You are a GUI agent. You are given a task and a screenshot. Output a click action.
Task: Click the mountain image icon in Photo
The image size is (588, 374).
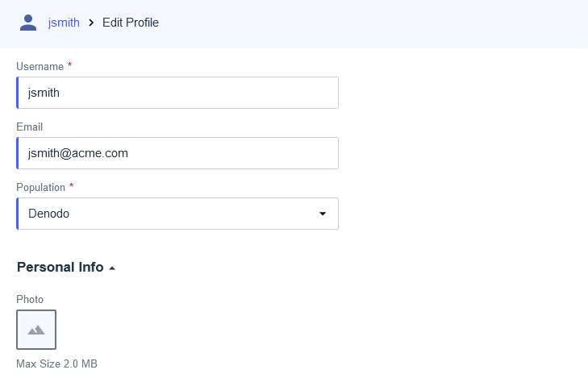36,330
